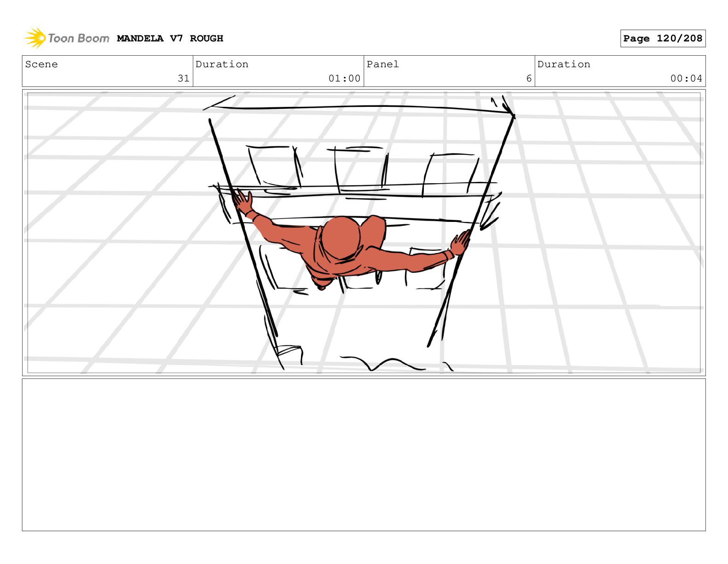This screenshot has height=564, width=728.
Task: Select the panel number '6'
Action: pos(529,79)
